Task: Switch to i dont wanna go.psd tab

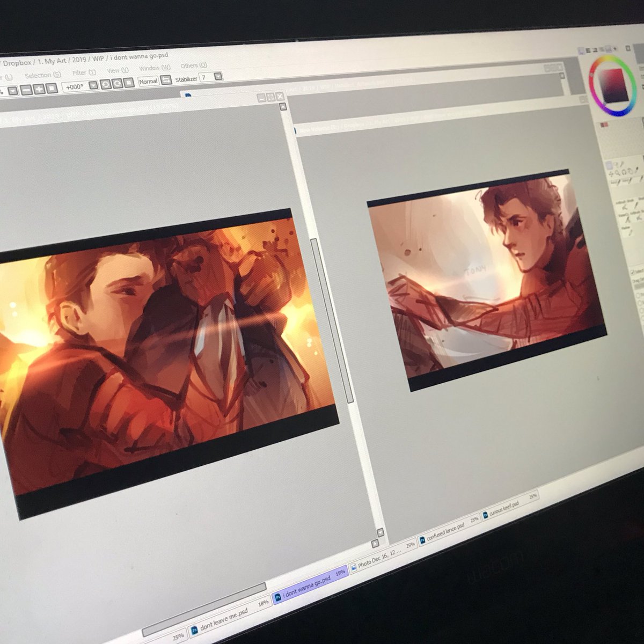Action: [310, 584]
